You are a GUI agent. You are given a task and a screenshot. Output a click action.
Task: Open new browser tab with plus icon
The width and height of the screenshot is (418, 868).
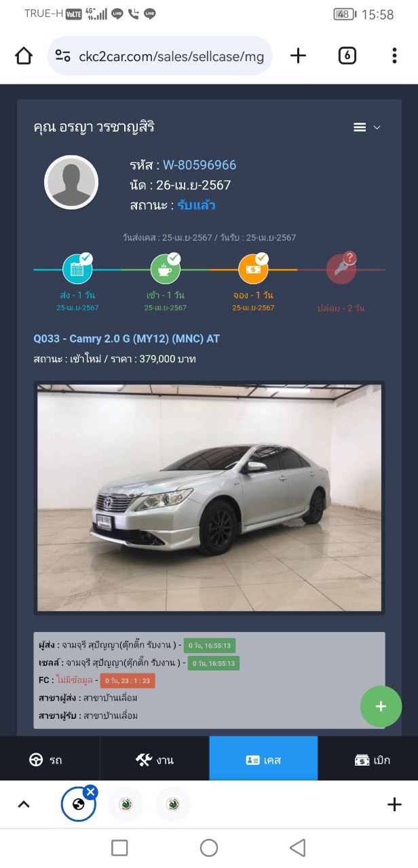298,56
